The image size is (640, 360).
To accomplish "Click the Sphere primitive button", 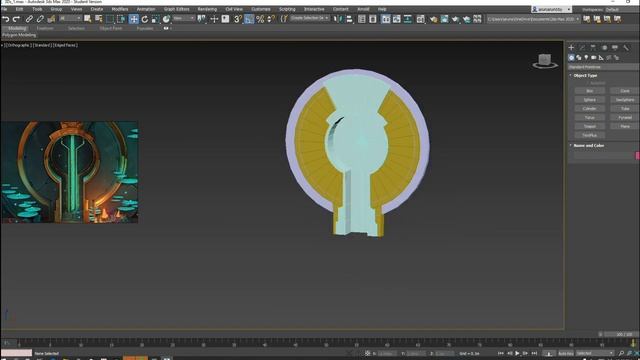I will tap(589, 100).
